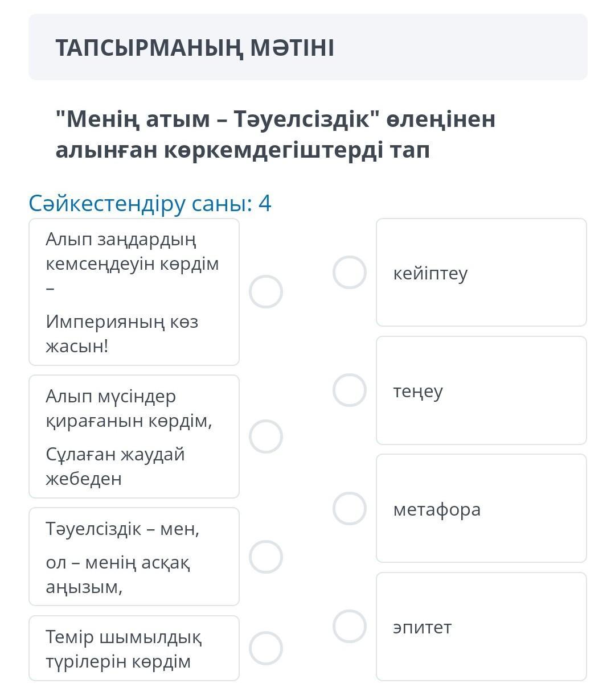Select the connector circle next to 'кейіптеу'
The height and width of the screenshot is (700, 615).
[350, 273]
